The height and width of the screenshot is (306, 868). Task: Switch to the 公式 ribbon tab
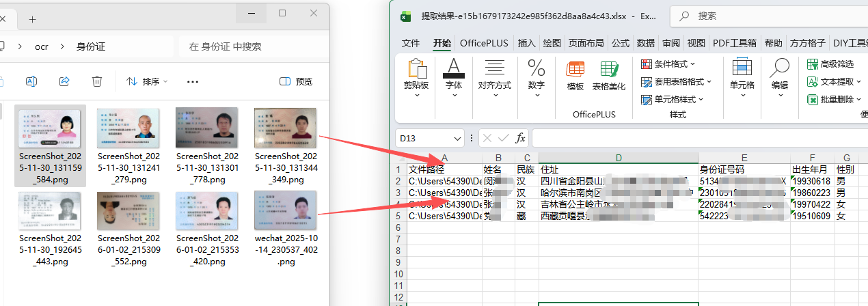tap(621, 43)
